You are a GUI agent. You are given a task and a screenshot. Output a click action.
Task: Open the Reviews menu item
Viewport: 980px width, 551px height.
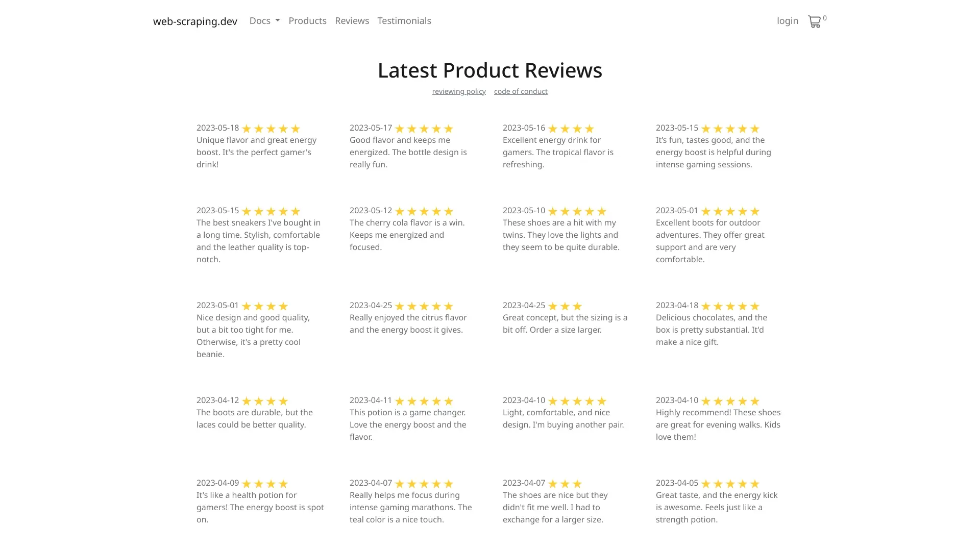[x=352, y=21]
